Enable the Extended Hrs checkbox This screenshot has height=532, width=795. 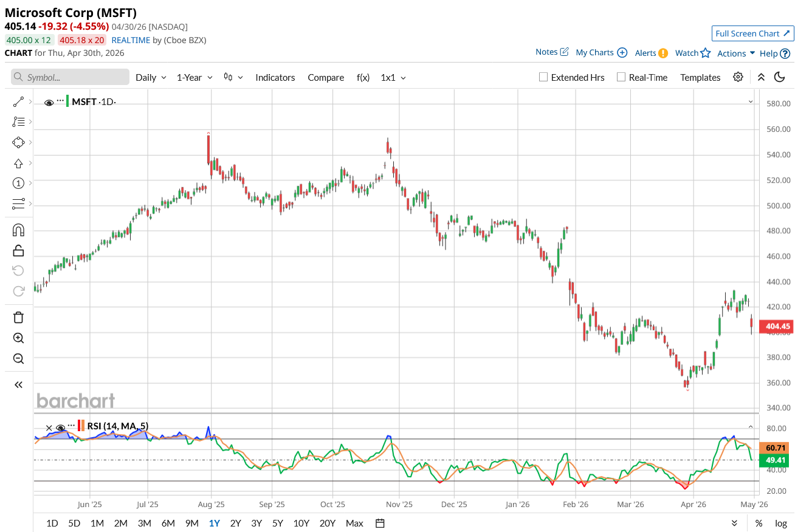coord(544,77)
